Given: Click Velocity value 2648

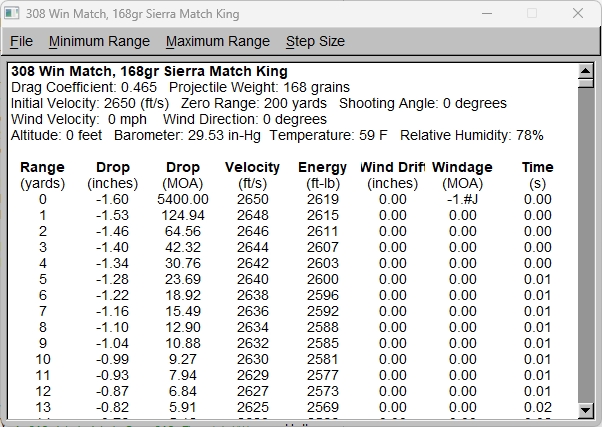Looking at the screenshot, I should (253, 215).
